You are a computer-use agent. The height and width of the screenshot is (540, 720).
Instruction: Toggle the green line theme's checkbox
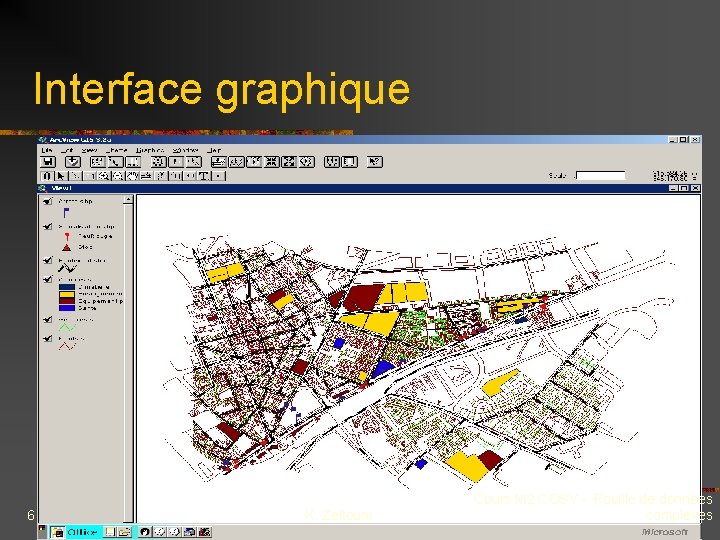coord(47,319)
